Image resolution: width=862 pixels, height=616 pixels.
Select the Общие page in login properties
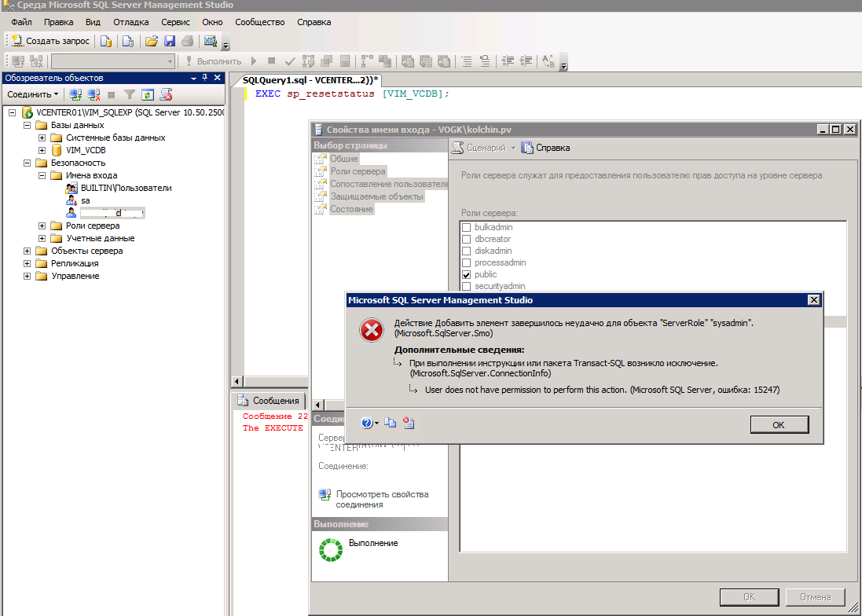click(x=344, y=159)
